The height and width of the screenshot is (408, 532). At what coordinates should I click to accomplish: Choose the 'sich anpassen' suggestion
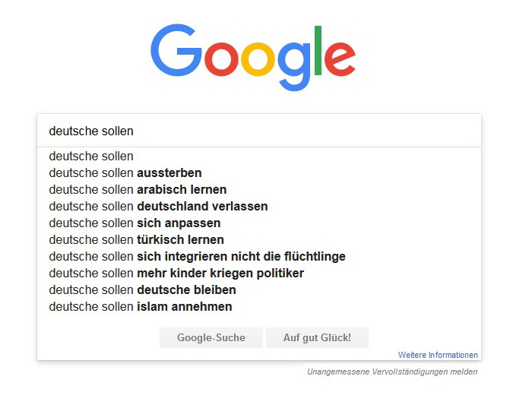point(135,223)
